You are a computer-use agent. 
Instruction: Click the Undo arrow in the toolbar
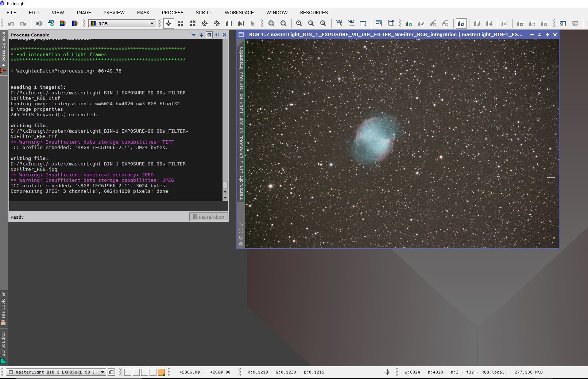click(11, 24)
